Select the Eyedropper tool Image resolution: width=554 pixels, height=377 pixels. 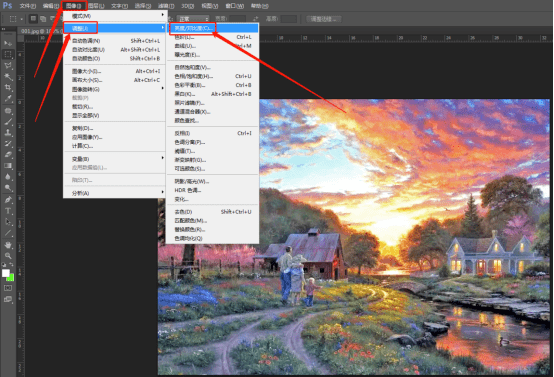[x=8, y=99]
